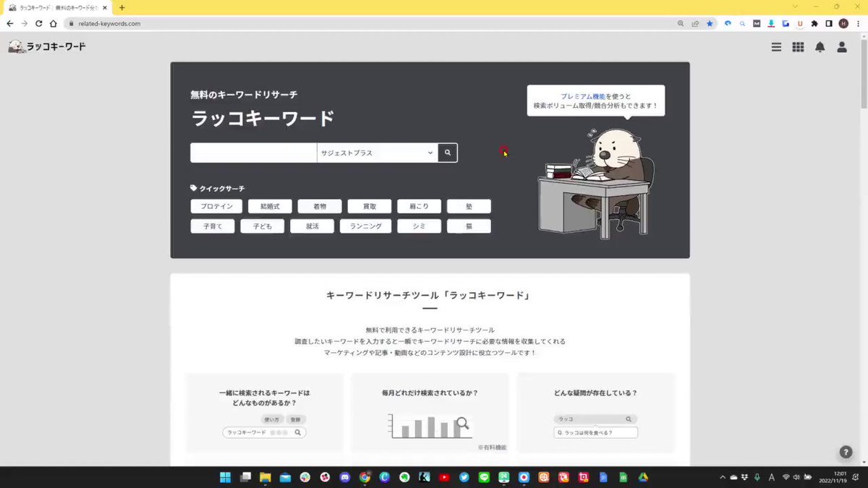Click the share page icon in address bar

(x=695, y=23)
